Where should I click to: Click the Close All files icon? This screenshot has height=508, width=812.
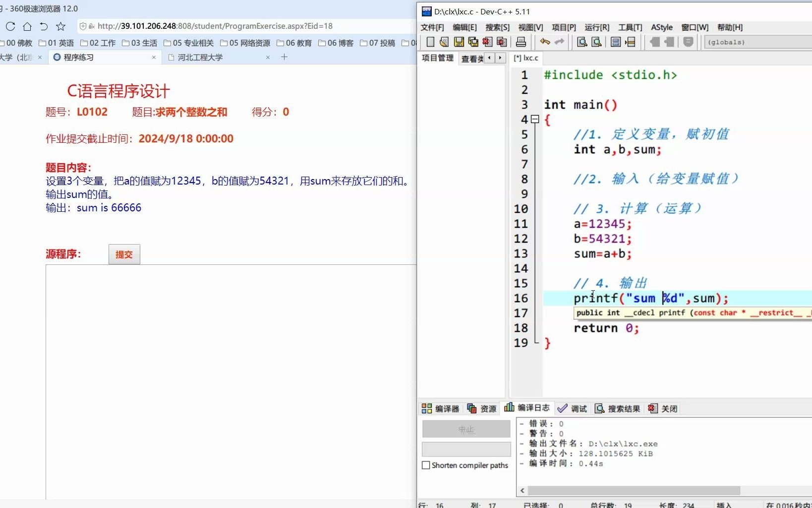pos(502,42)
